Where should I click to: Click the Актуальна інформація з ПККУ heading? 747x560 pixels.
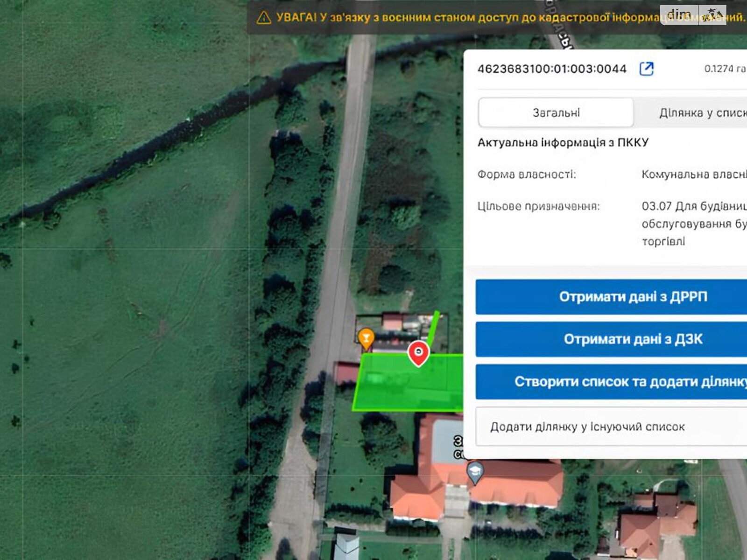click(563, 143)
